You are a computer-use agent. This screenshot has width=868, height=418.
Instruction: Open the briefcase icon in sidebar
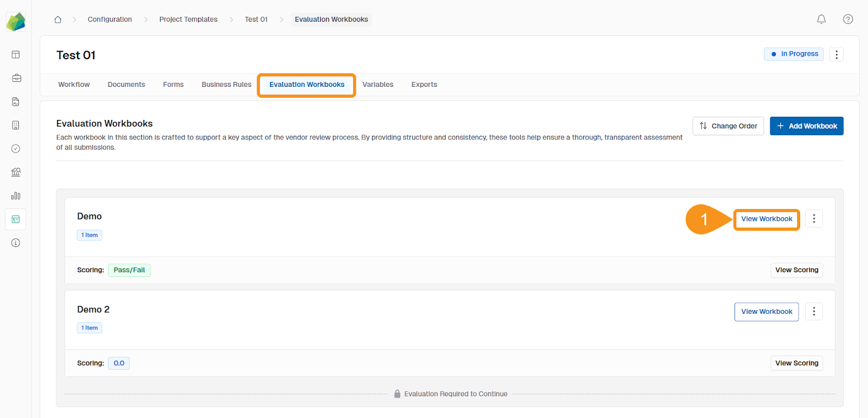(16, 78)
